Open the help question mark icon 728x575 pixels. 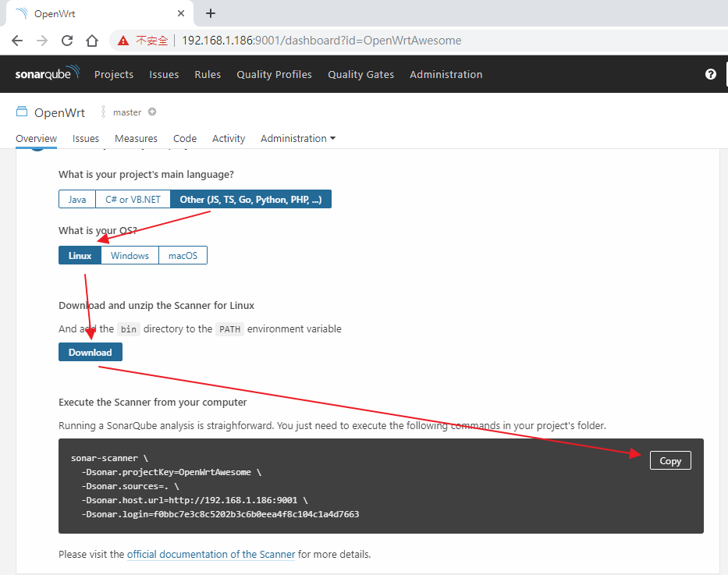(710, 74)
